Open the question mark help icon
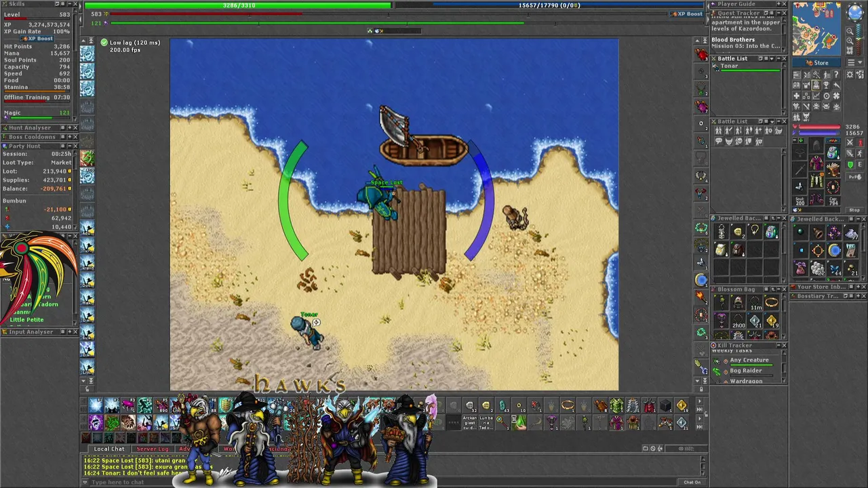Image resolution: width=868 pixels, height=488 pixels. point(836,75)
